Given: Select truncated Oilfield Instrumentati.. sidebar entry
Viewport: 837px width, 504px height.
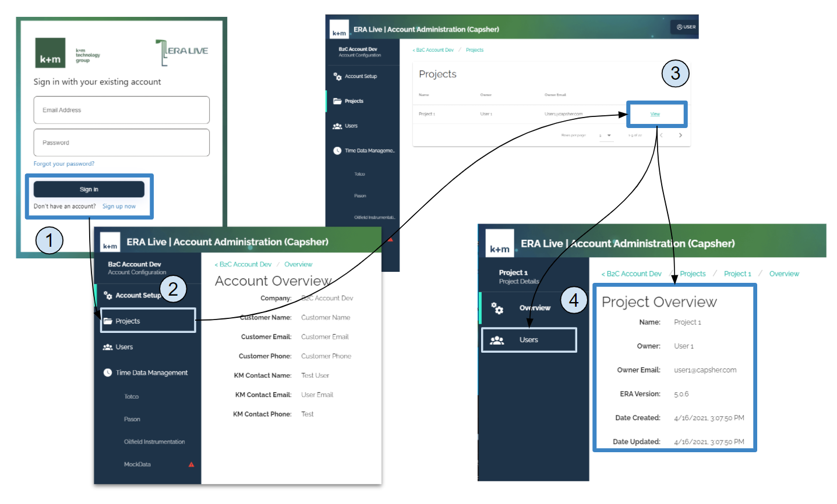Looking at the screenshot, I should pyautogui.click(x=375, y=218).
